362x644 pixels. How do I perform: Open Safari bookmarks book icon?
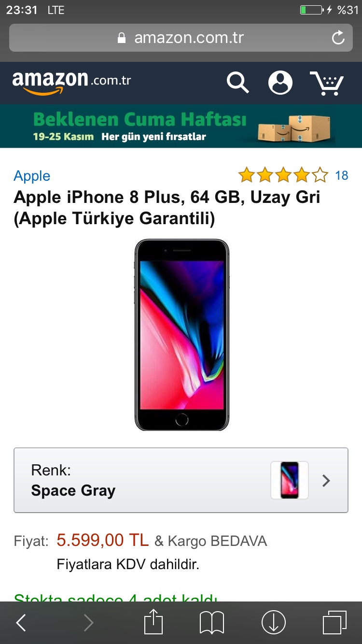click(212, 623)
